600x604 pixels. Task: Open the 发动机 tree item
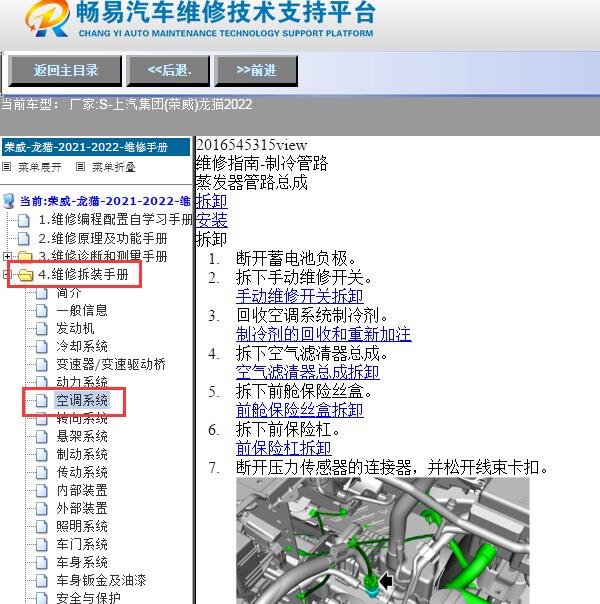75,329
